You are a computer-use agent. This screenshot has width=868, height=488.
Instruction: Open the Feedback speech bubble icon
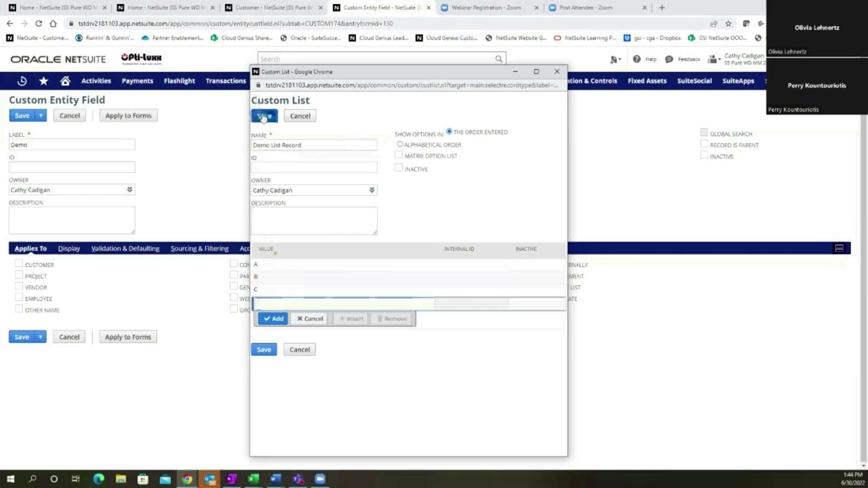point(670,59)
